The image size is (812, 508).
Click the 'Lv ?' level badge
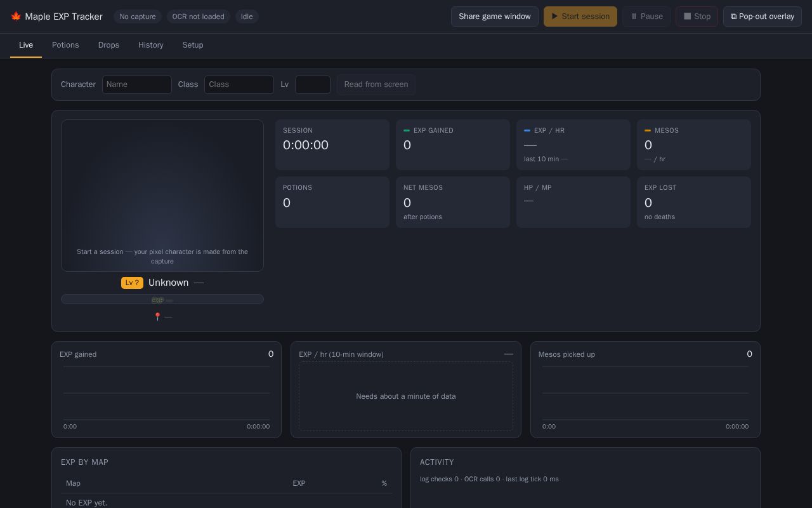132,283
